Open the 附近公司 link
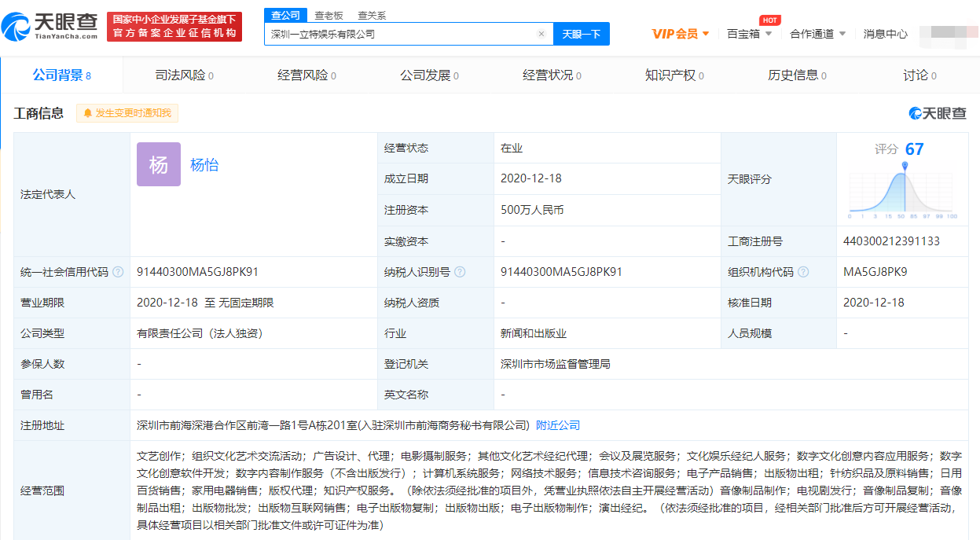Image resolution: width=980 pixels, height=540 pixels. pyautogui.click(x=558, y=425)
